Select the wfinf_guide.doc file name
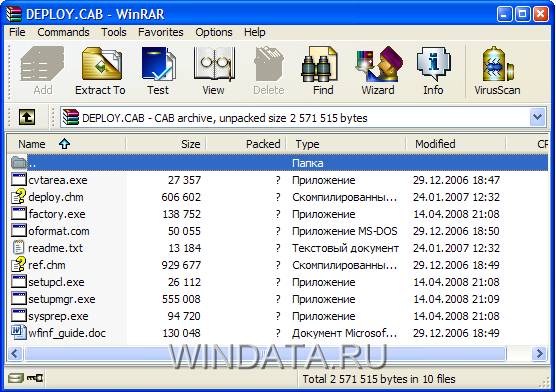The width and height of the screenshot is (556, 392). point(67,333)
